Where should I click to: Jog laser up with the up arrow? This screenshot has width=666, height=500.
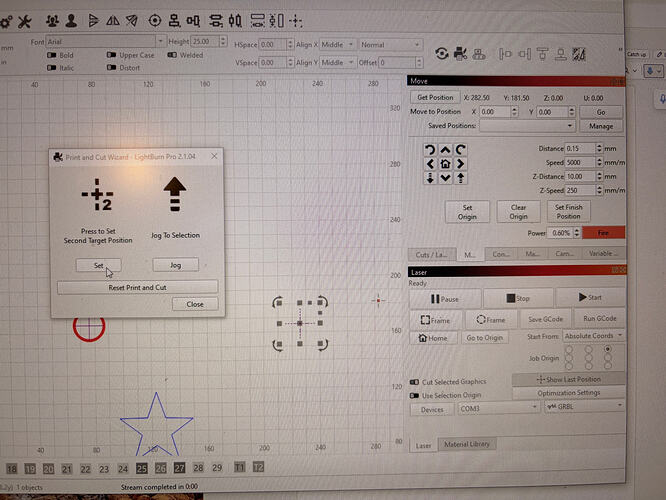pyautogui.click(x=445, y=150)
